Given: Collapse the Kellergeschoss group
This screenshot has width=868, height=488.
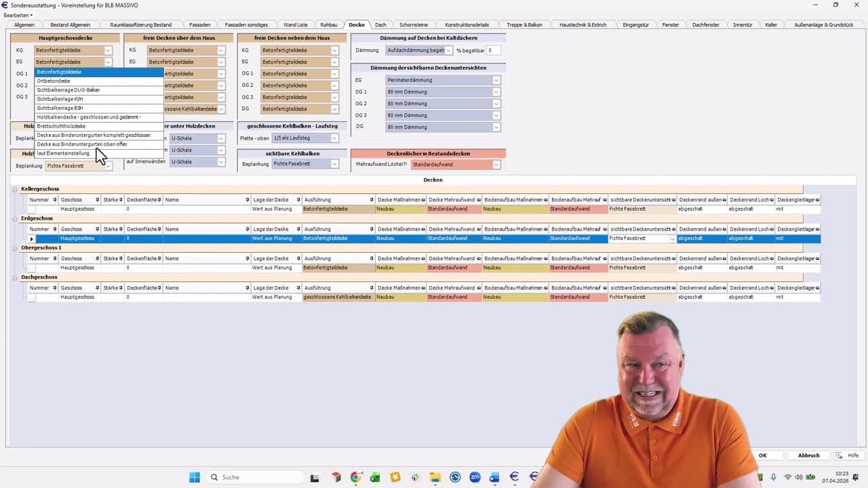Looking at the screenshot, I should (x=15, y=189).
